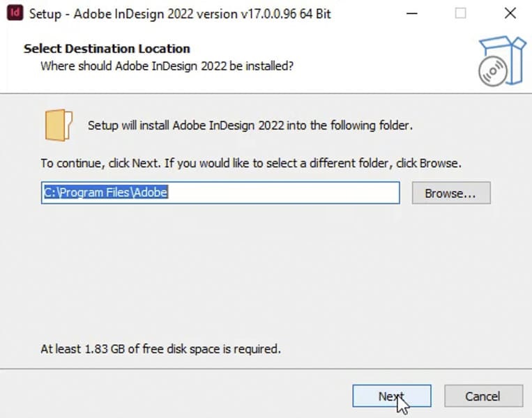Click the 'Select Destination Location' heading
The image size is (532, 418).
[x=107, y=49]
